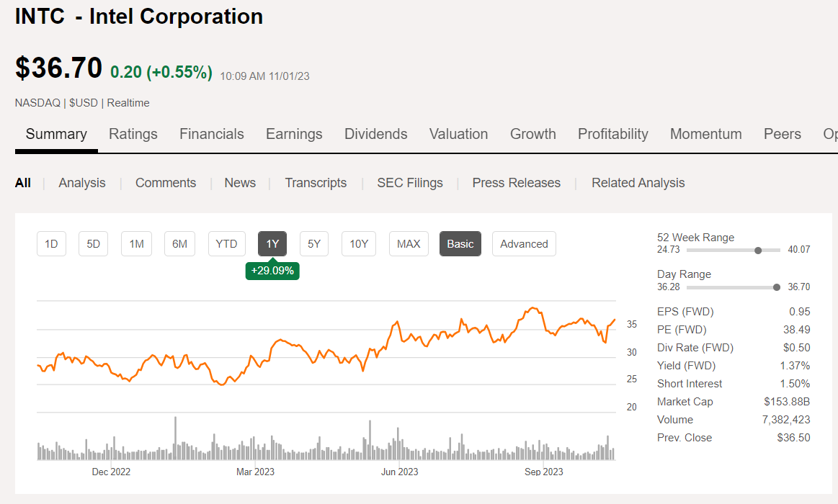Click the Jun 2023 axis label
Screen dimensions: 838x504
(400, 472)
